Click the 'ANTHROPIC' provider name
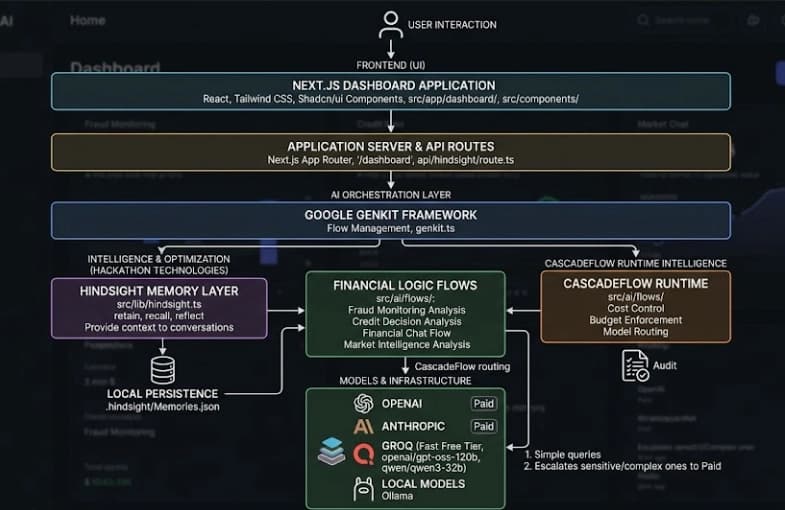This screenshot has height=510, width=785. 413,426
